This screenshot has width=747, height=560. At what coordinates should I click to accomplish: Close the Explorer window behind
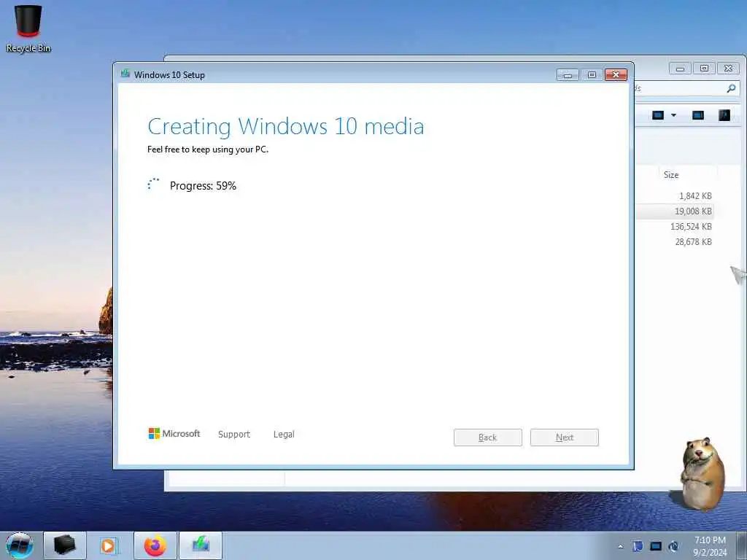tap(729, 69)
